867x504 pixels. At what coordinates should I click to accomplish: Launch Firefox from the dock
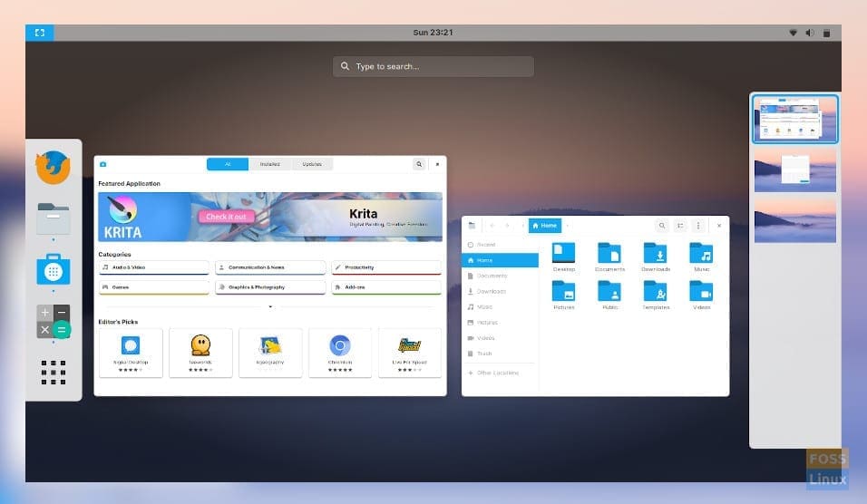click(54, 167)
